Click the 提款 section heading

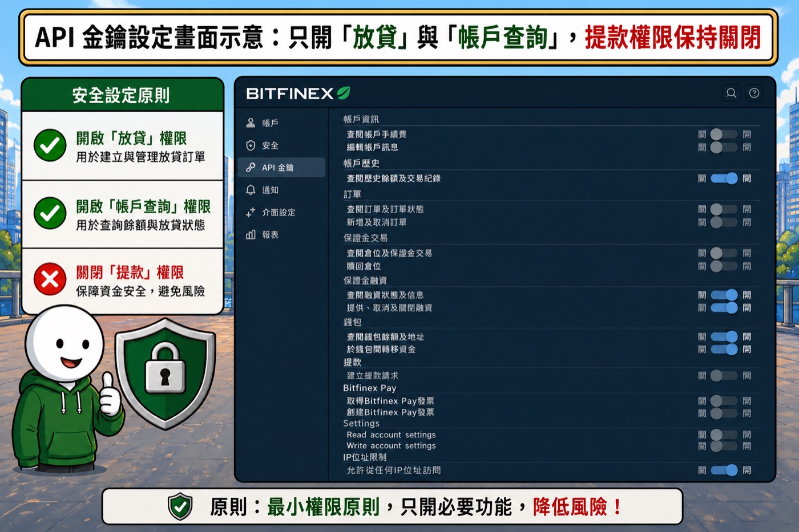coord(352,362)
